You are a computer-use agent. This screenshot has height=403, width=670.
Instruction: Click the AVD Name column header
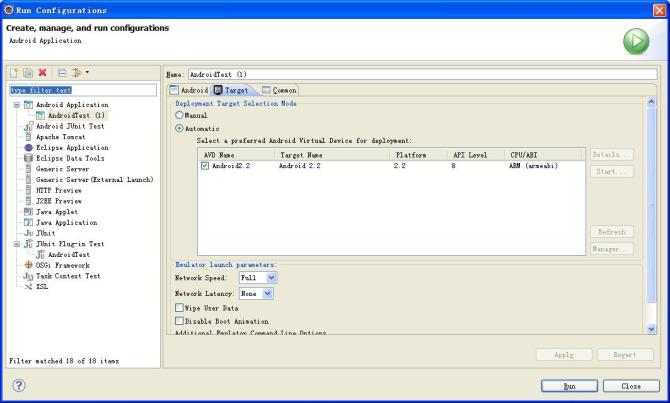[x=238, y=155]
